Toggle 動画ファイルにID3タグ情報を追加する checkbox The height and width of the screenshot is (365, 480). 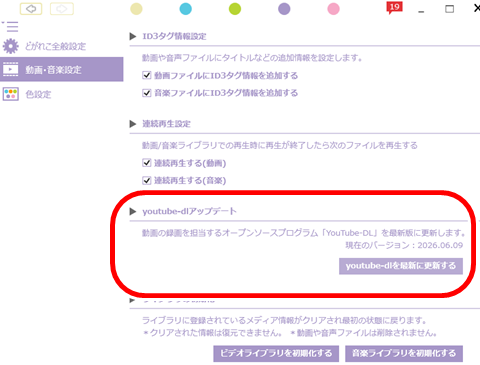point(147,75)
